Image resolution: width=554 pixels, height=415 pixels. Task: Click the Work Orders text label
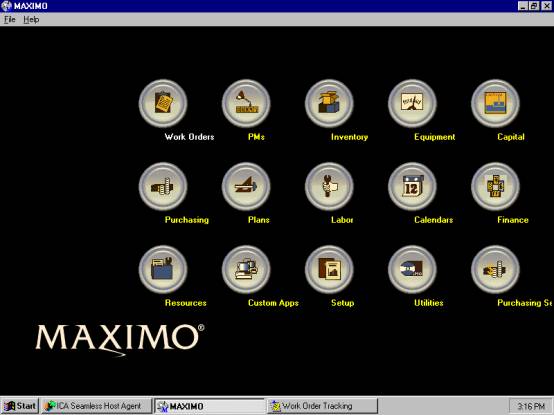tap(189, 137)
